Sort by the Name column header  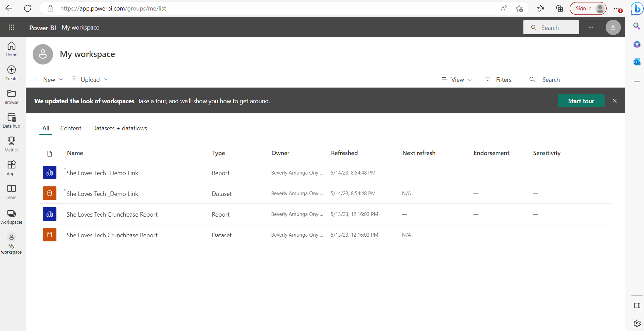pos(75,153)
